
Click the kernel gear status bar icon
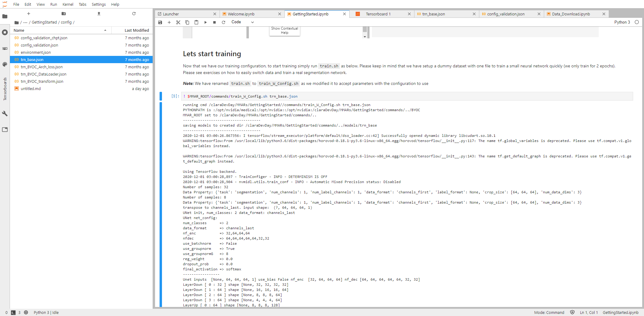coord(26,313)
